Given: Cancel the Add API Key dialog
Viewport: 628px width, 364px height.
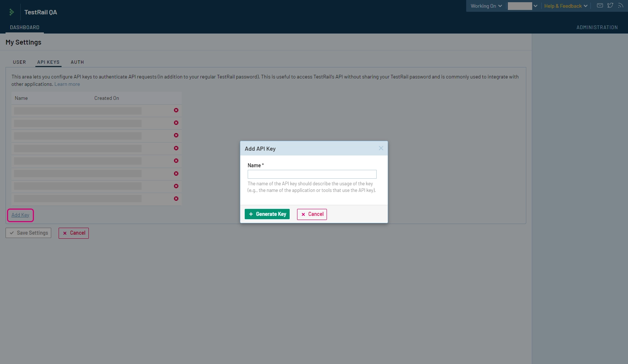Looking at the screenshot, I should 312,214.
